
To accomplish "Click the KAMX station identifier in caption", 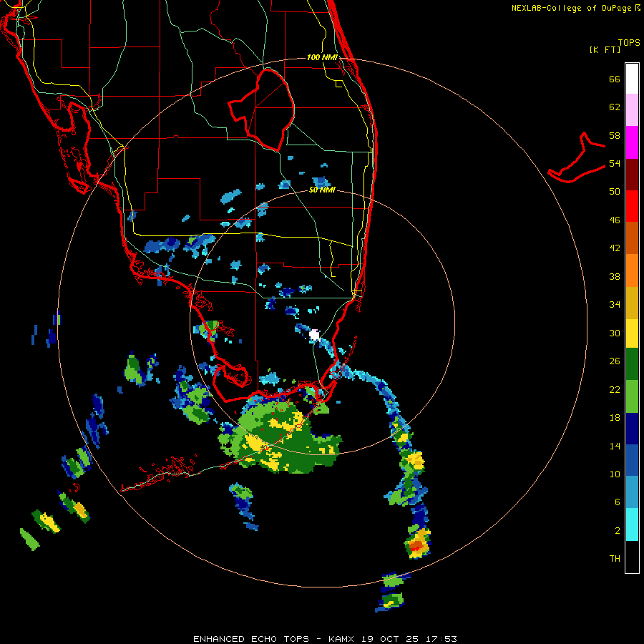I will pos(343,639).
